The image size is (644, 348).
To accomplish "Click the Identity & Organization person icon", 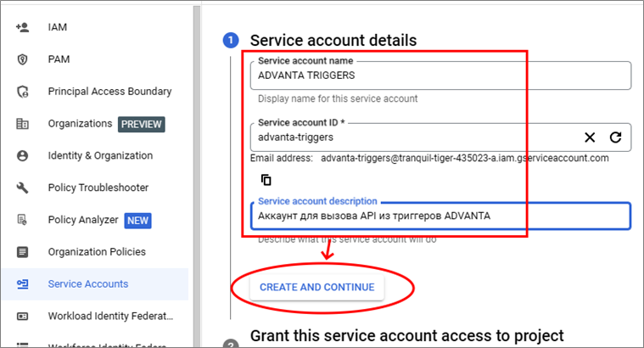I will [x=22, y=155].
